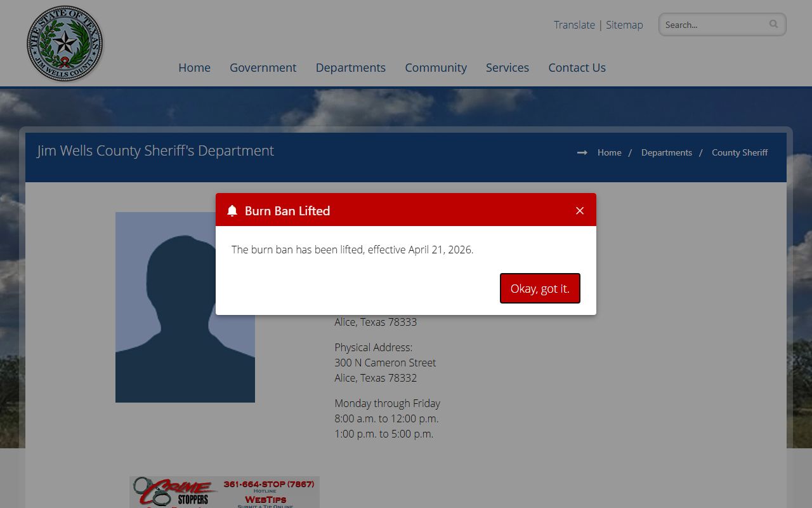Click the search magnifier icon
This screenshot has width=812, height=508.
click(773, 24)
